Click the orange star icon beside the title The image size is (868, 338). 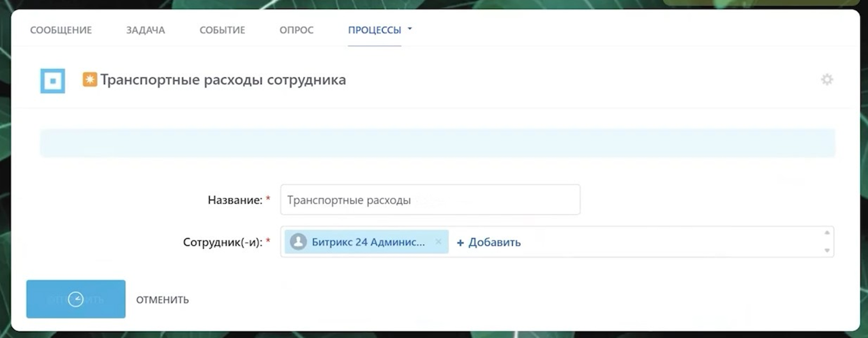coord(90,80)
